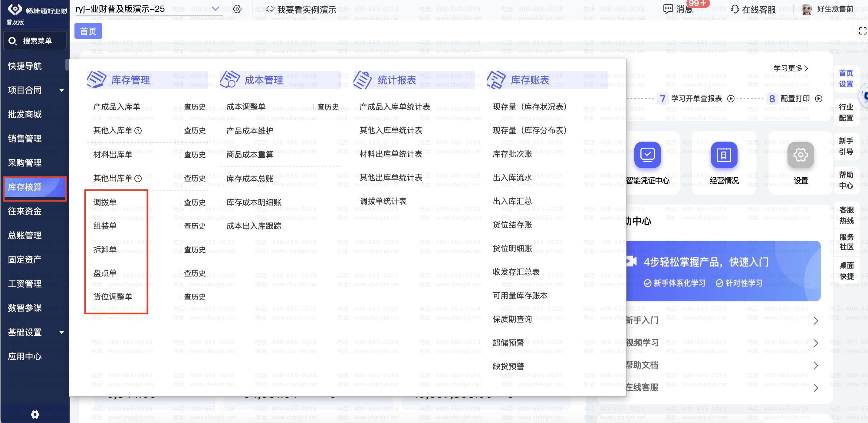
Task: Open the account set dropdown arrow
Action: point(215,9)
